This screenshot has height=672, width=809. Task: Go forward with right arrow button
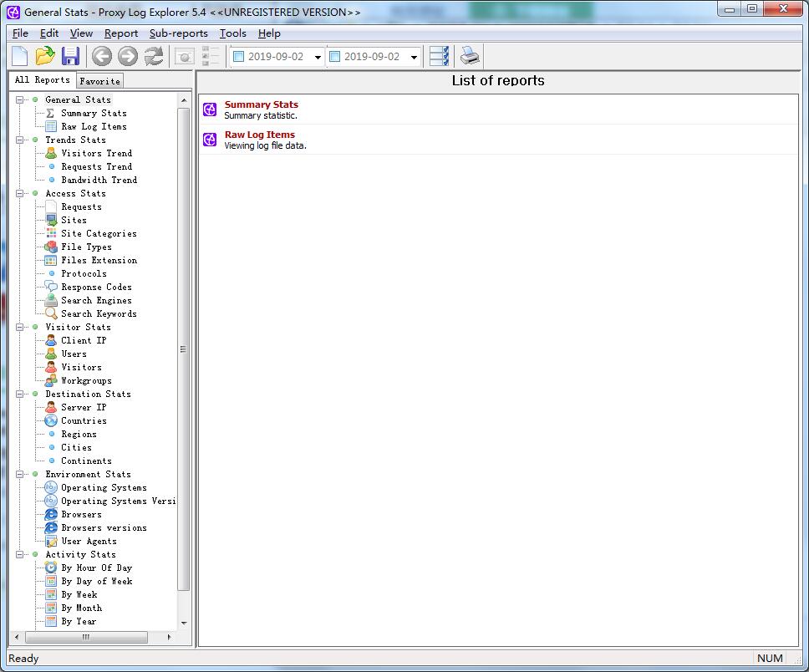click(x=127, y=56)
